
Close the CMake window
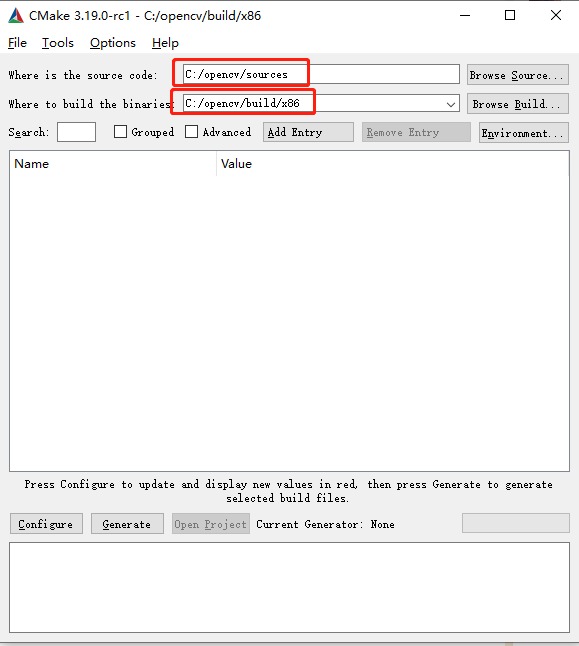click(556, 16)
